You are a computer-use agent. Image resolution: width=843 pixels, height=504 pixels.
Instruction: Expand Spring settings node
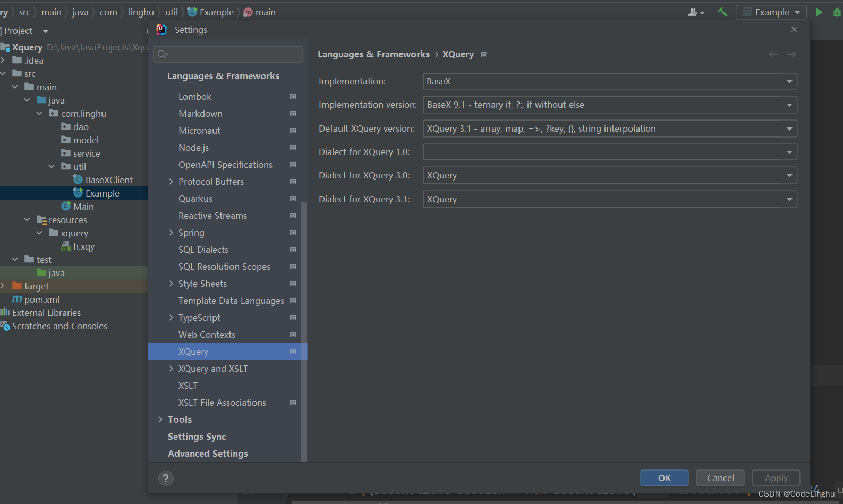pyautogui.click(x=171, y=233)
